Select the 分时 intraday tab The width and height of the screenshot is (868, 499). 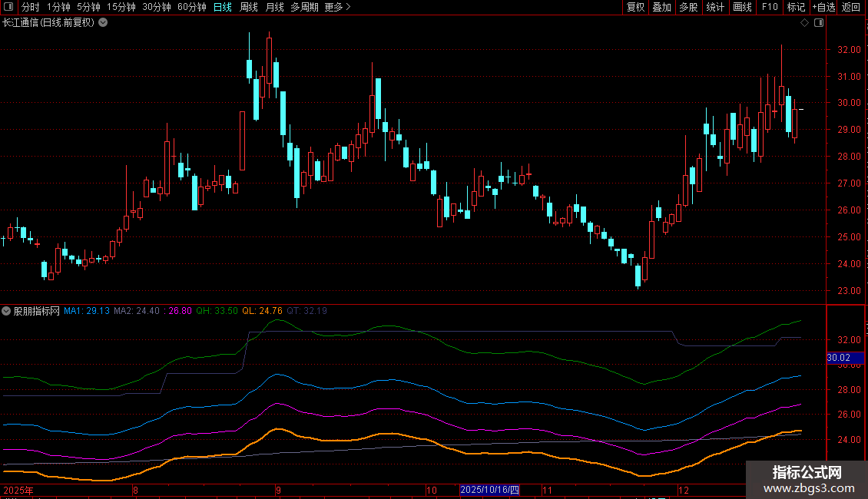click(x=30, y=7)
